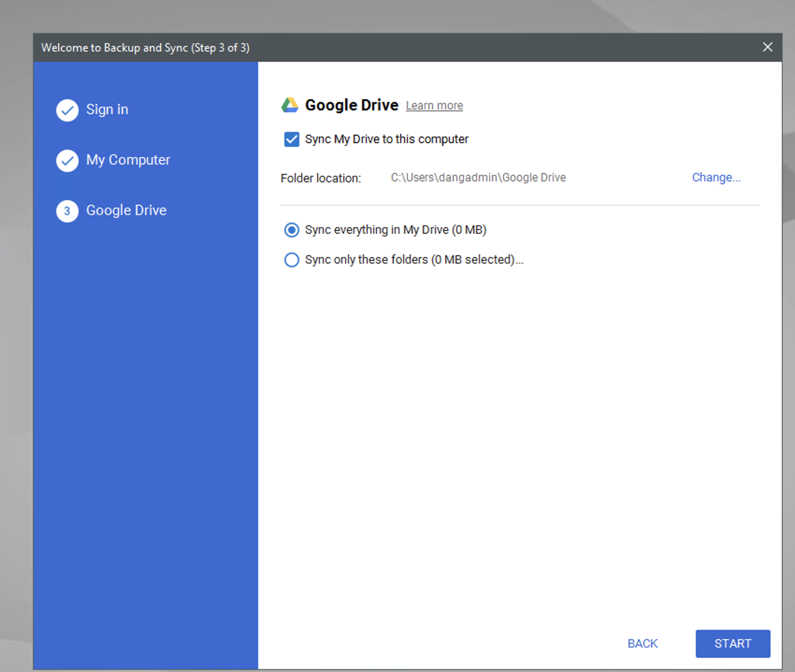795x672 pixels.
Task: Select Sync only these folders option
Action: [x=292, y=260]
